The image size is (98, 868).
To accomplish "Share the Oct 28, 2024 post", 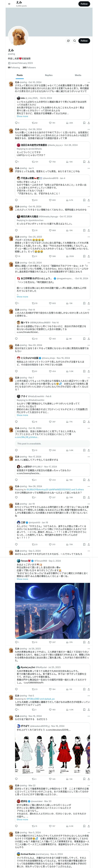I will 89,162.
